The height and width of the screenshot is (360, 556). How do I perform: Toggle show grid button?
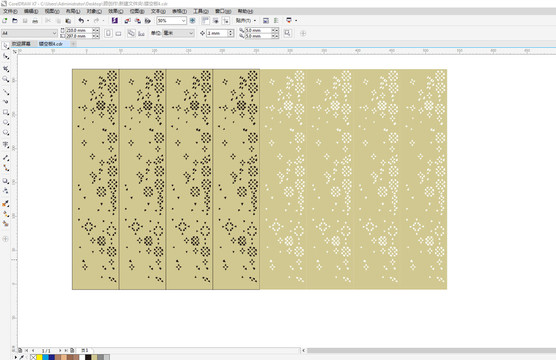point(215,21)
